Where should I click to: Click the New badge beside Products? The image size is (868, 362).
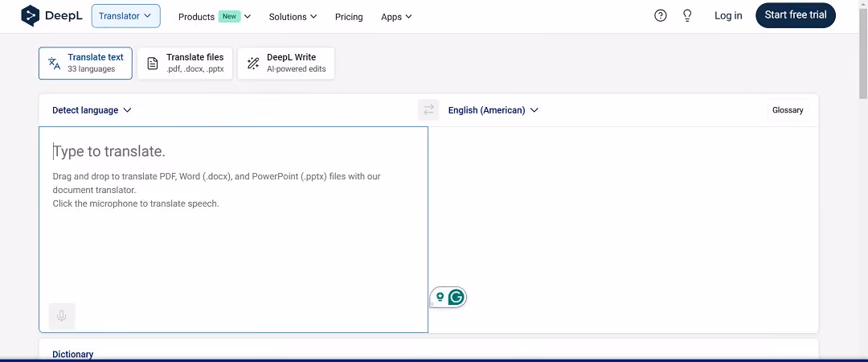[229, 16]
